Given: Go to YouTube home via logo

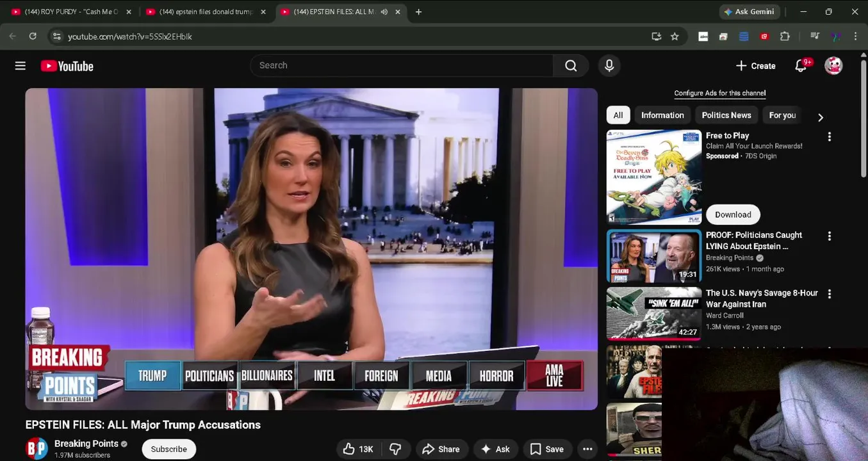Looking at the screenshot, I should (x=67, y=66).
